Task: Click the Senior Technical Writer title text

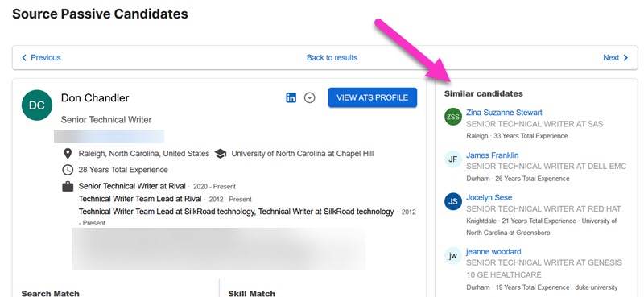Action: coord(106,120)
